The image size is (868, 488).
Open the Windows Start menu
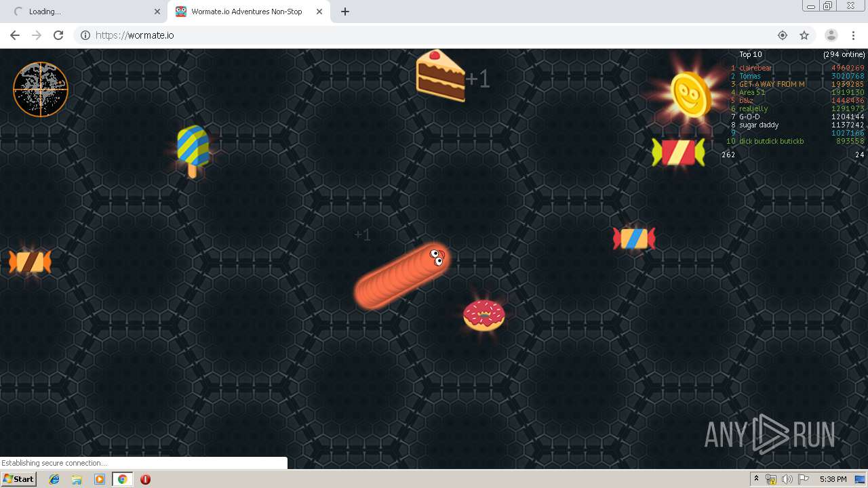tap(19, 479)
